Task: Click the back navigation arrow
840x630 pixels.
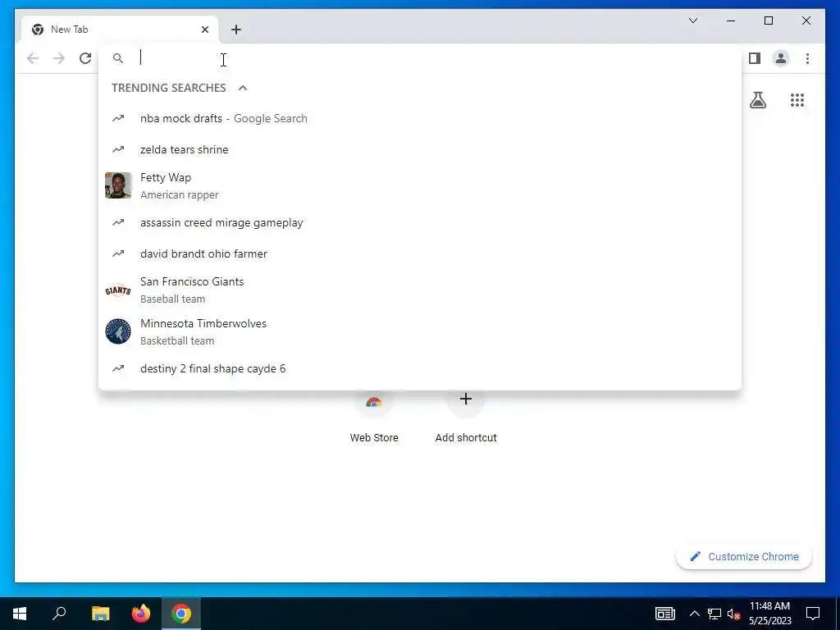Action: [x=33, y=58]
